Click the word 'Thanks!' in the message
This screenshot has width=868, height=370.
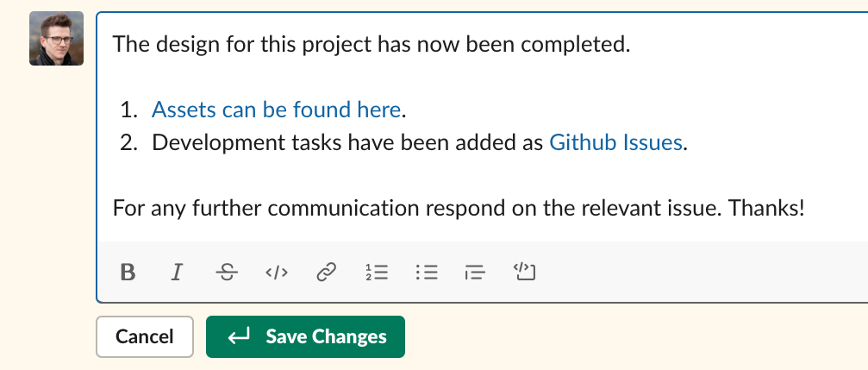[766, 208]
